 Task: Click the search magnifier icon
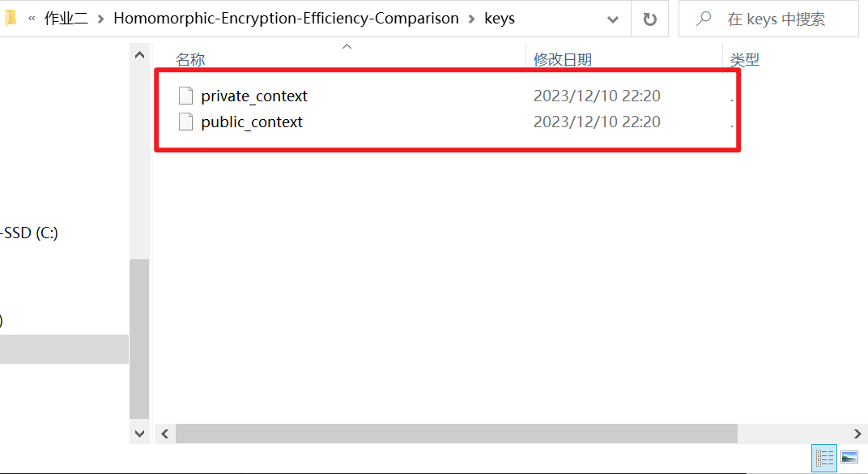coord(704,19)
